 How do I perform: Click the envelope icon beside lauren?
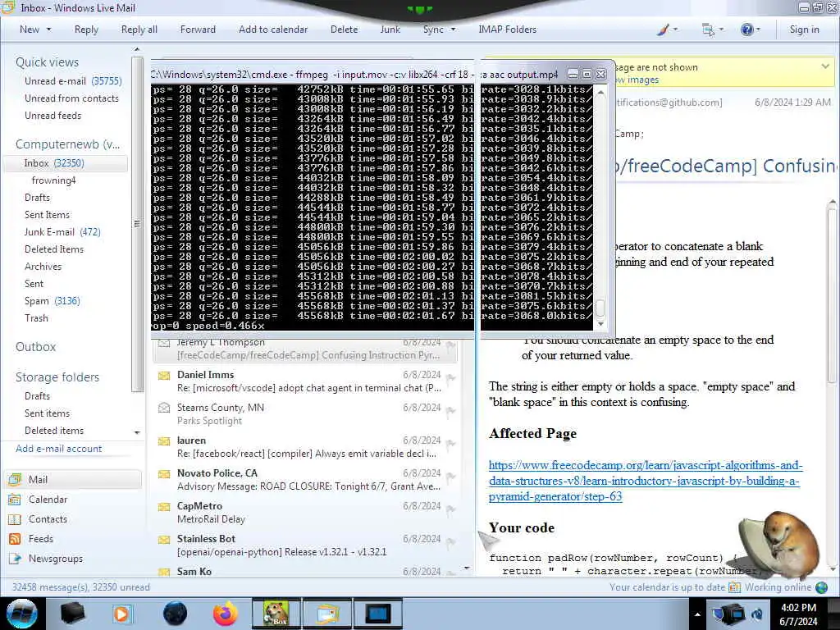click(x=164, y=441)
